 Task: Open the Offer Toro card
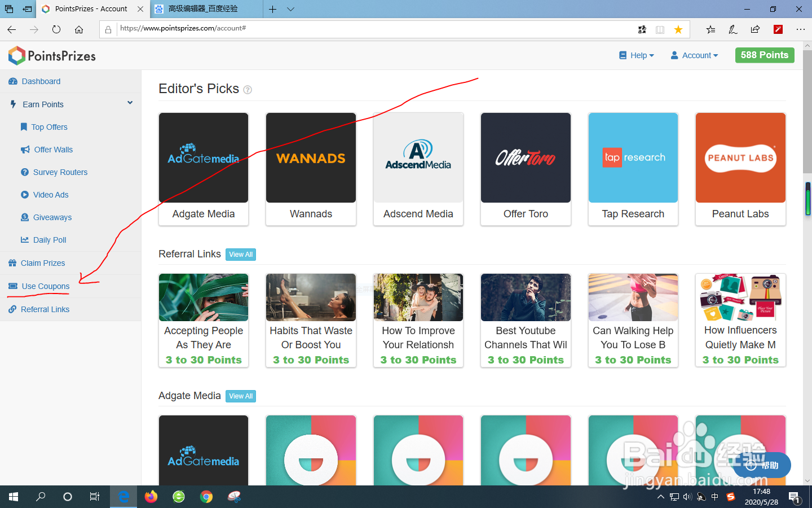click(x=526, y=169)
